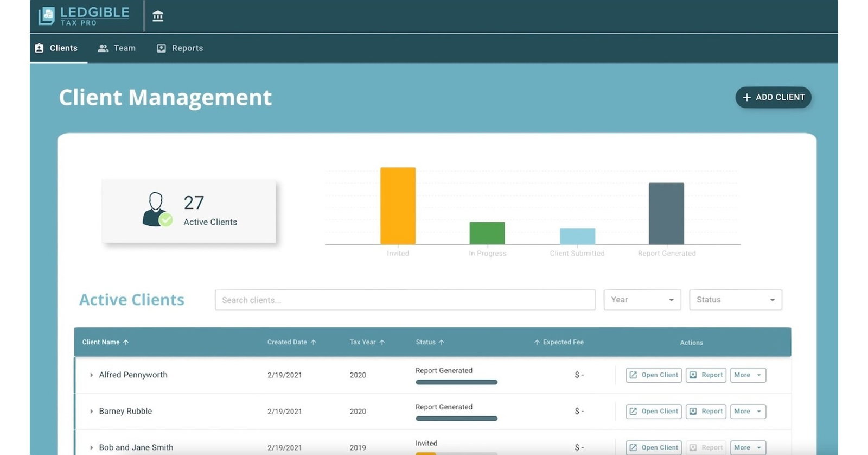Select the light blue Client Submitted bar

(577, 236)
